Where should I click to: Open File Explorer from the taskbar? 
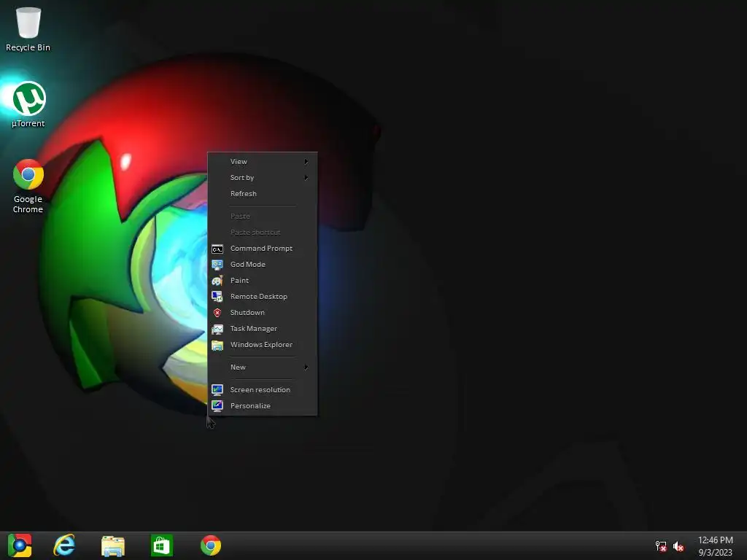coord(113,545)
